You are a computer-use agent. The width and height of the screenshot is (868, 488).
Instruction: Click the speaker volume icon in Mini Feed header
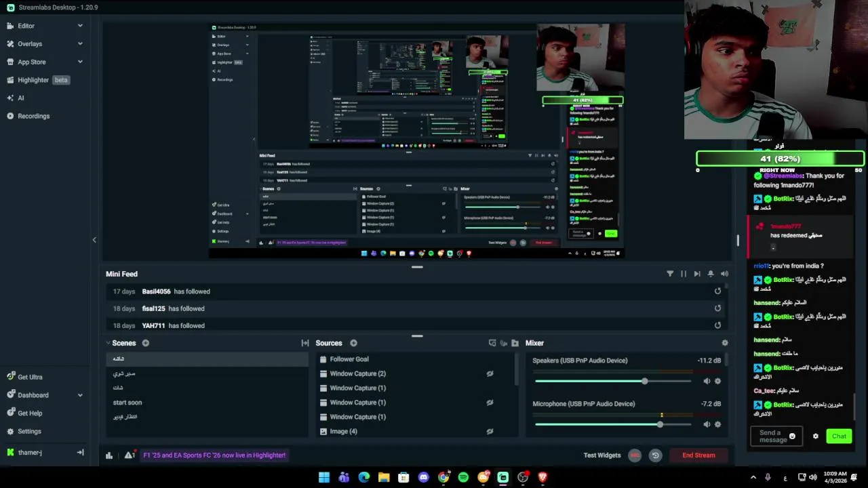click(724, 274)
